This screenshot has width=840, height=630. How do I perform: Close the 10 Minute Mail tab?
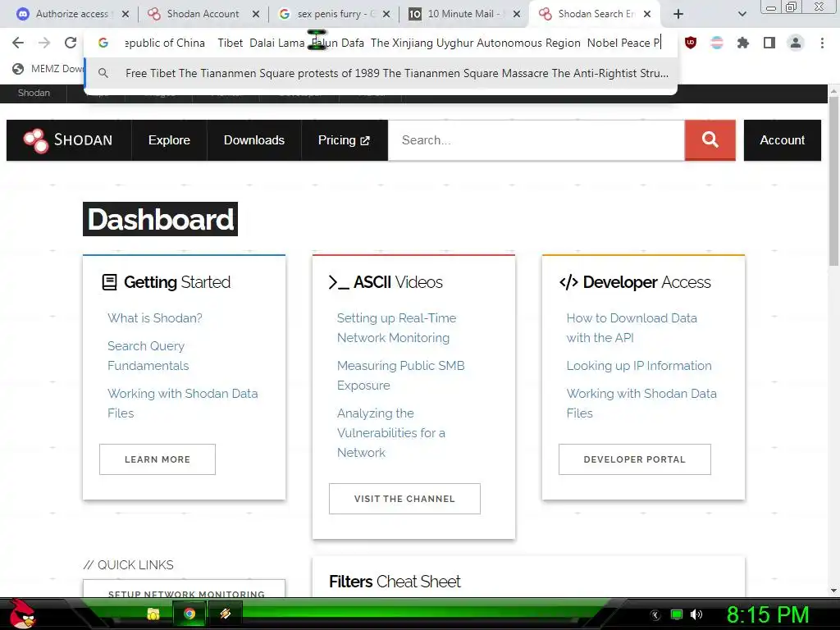[517, 14]
